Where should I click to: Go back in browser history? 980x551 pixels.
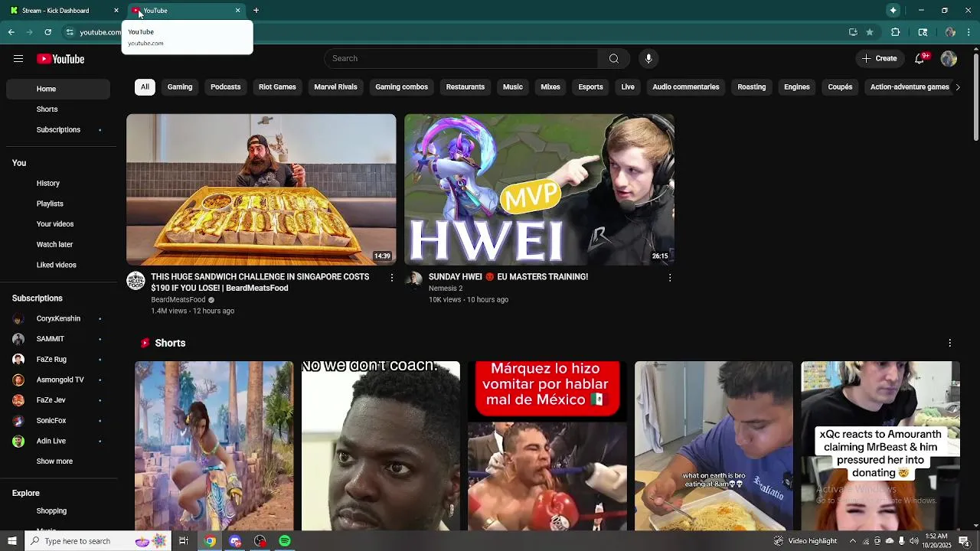pyautogui.click(x=11, y=32)
